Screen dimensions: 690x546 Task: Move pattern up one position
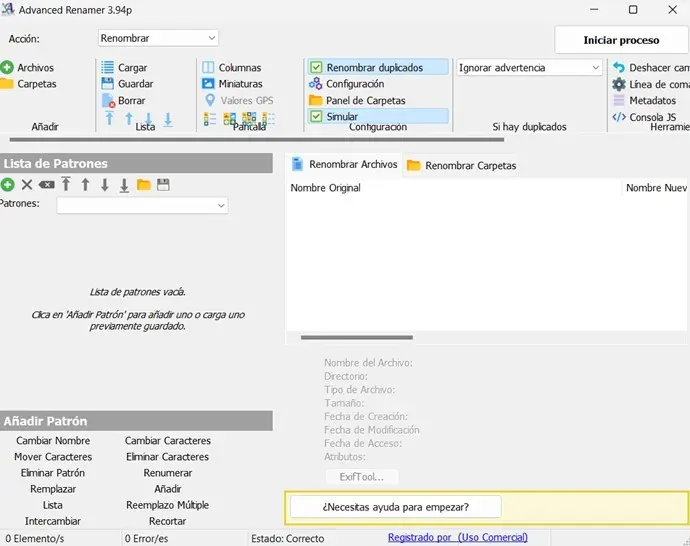85,184
